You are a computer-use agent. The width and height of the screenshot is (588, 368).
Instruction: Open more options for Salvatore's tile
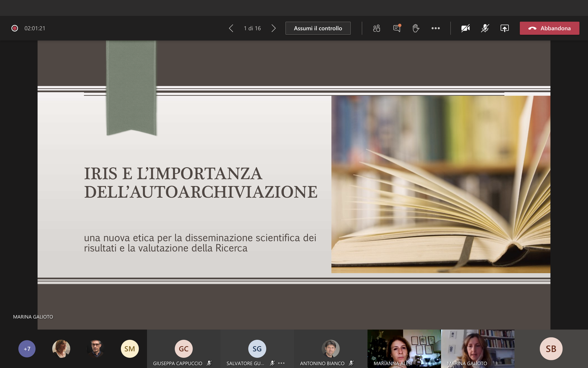coord(281,363)
